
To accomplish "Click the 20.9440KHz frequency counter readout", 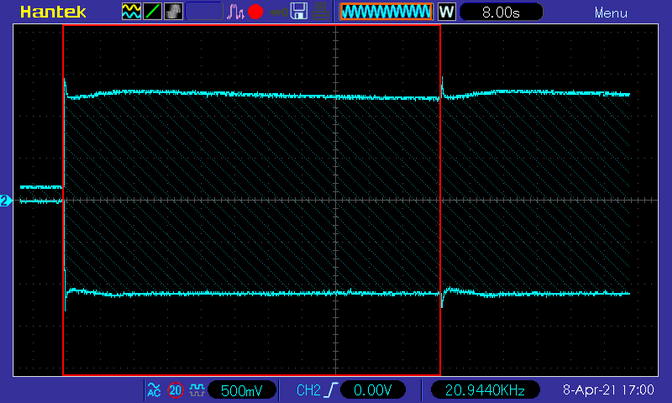I will [485, 390].
